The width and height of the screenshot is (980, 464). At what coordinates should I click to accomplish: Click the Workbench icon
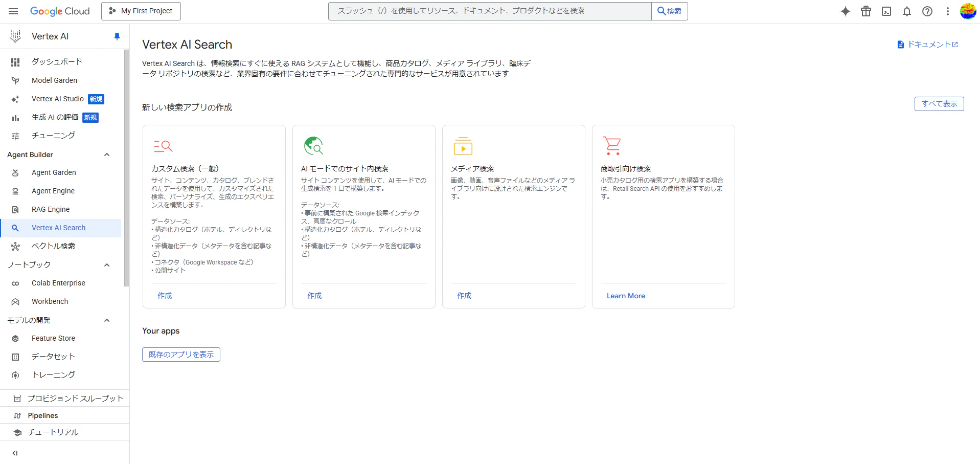(15, 302)
